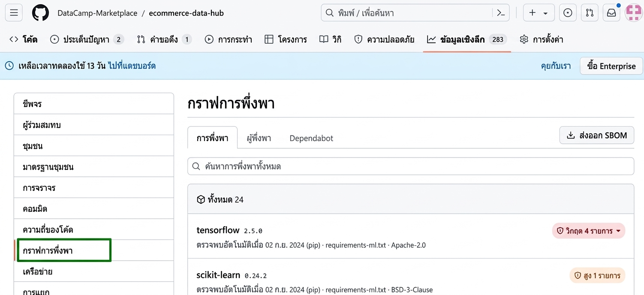Open the Dependabot sub-tab

[311, 138]
